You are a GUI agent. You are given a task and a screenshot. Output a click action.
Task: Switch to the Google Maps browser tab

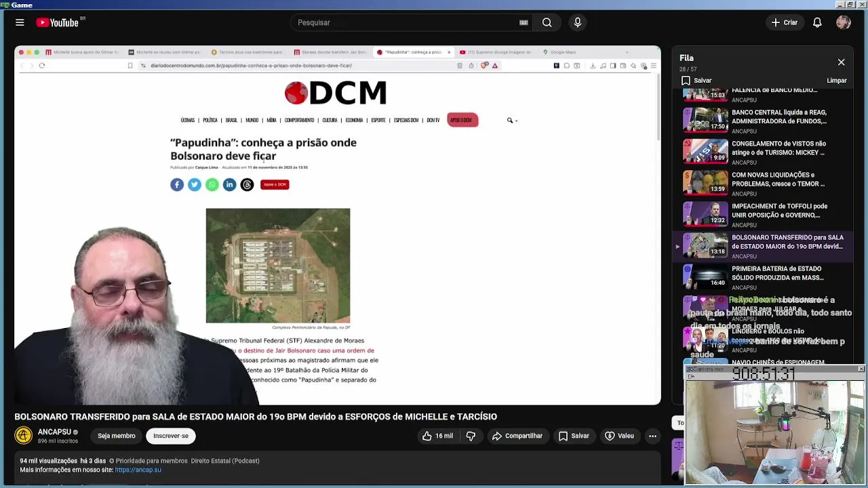point(561,52)
